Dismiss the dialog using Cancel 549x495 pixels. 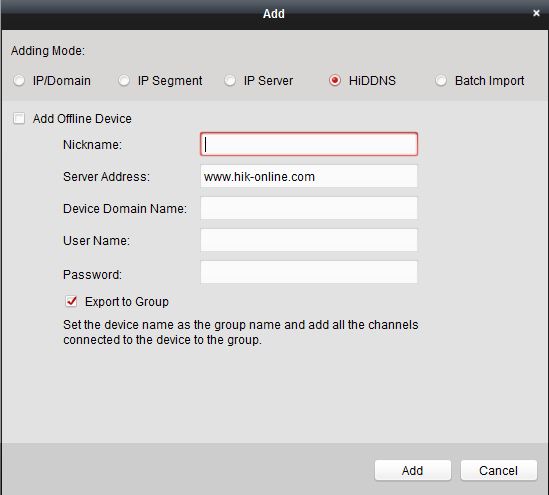point(499,470)
